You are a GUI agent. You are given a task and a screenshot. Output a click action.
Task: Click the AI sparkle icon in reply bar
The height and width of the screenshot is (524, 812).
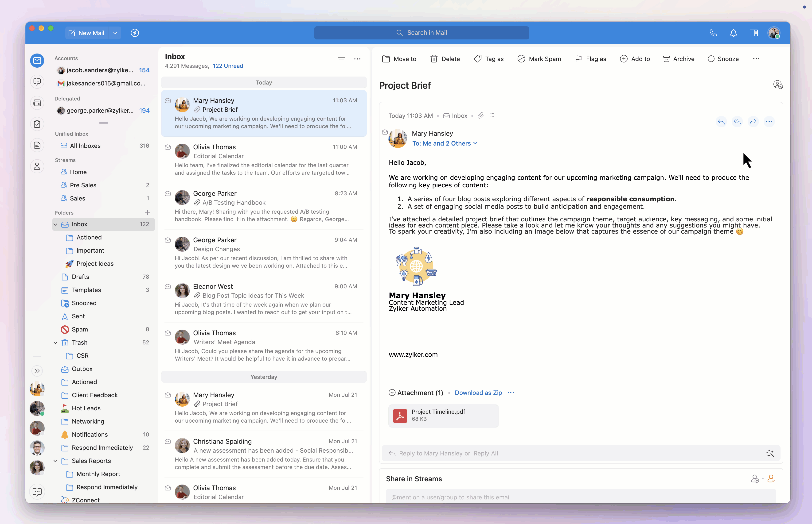pos(770,453)
